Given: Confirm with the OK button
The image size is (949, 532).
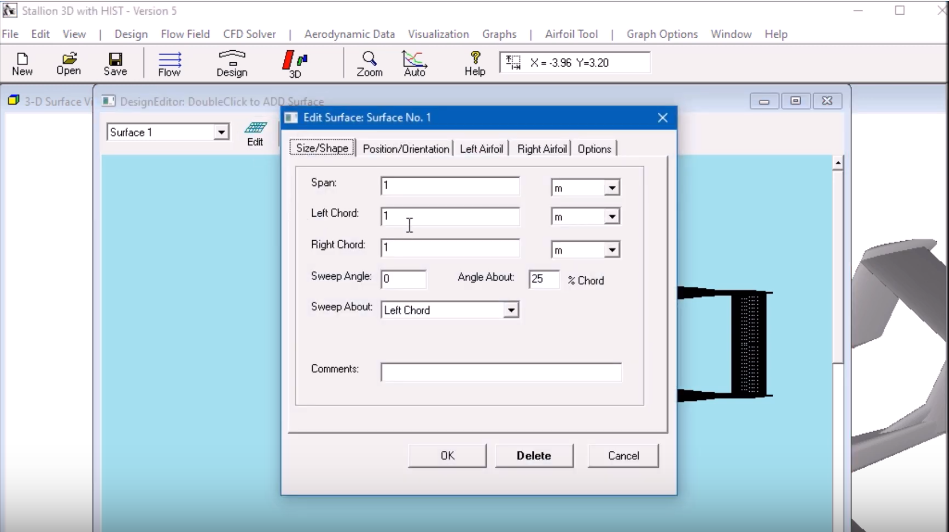Looking at the screenshot, I should (447, 456).
